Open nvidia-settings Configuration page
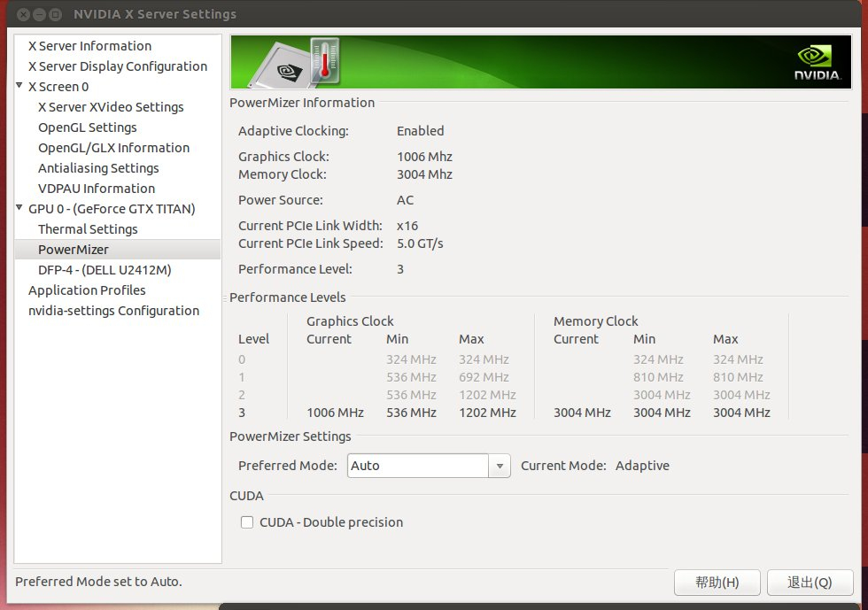Viewport: 868px width, 610px height. 113,311
